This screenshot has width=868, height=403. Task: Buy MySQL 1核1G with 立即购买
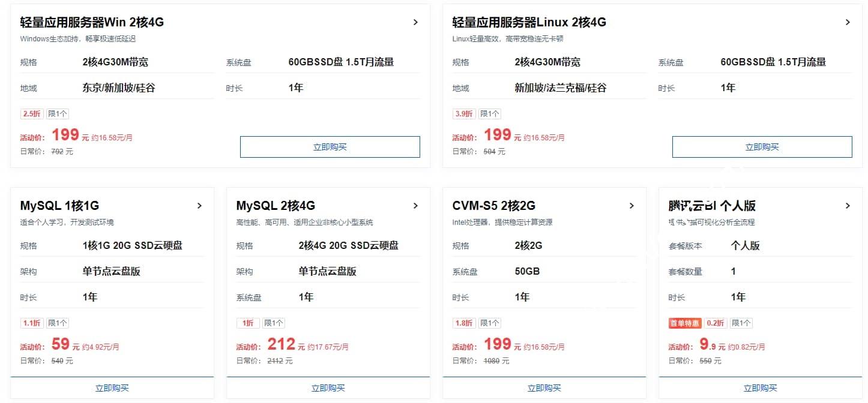pyautogui.click(x=112, y=388)
